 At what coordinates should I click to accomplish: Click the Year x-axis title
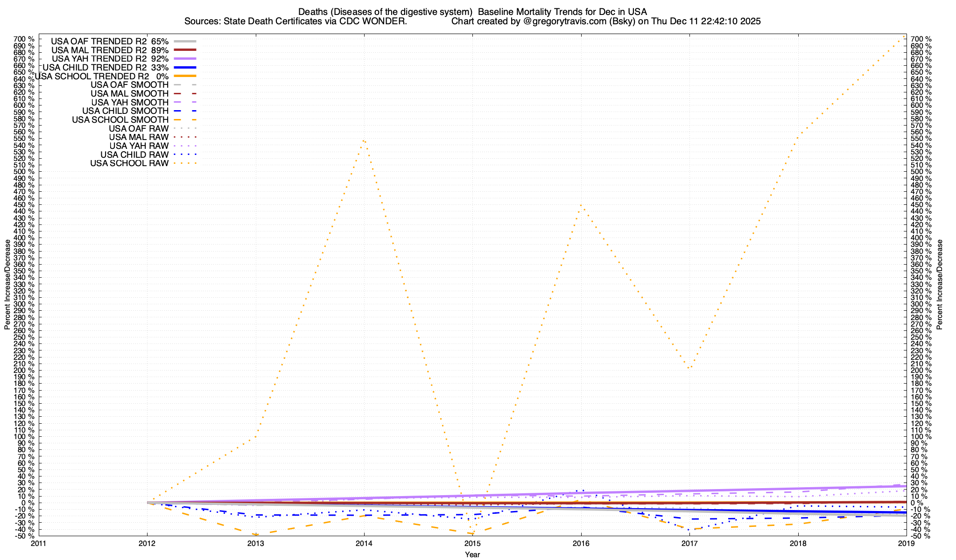[472, 554]
